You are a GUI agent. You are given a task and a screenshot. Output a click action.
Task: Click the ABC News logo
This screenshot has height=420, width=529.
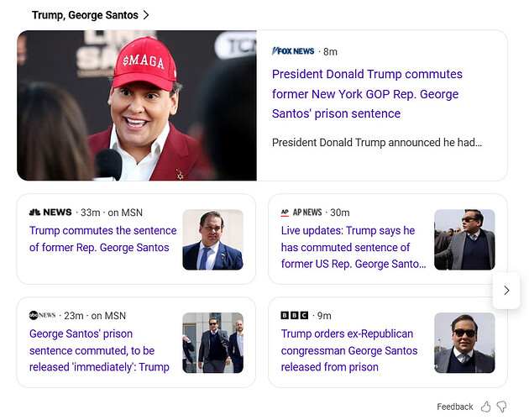pos(43,316)
